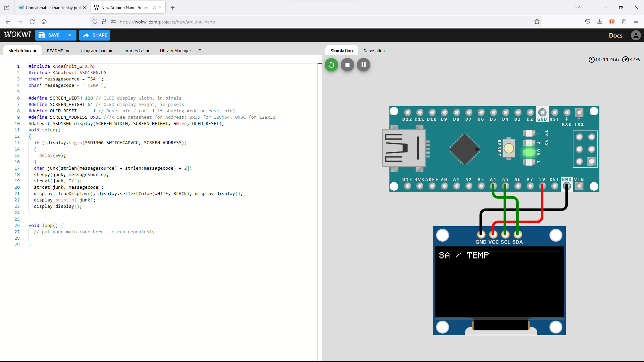Screen dimensions: 644x362
Task: Open the list all tabs chevron
Action: (x=577, y=7)
